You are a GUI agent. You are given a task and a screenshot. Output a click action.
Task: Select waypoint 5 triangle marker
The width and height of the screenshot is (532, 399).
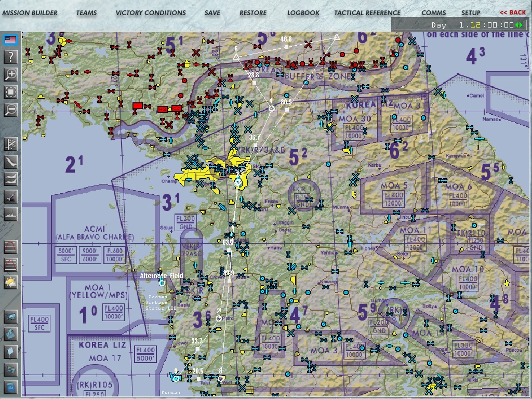[x=236, y=57]
